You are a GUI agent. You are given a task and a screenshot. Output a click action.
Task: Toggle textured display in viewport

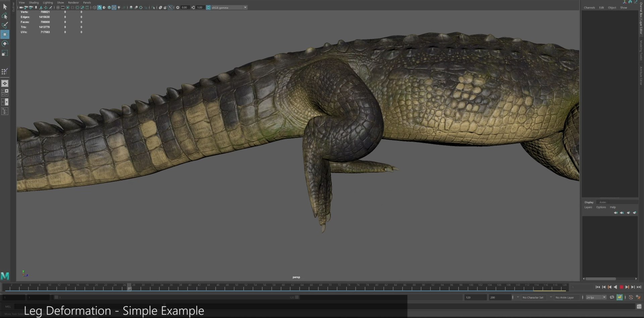114,7
